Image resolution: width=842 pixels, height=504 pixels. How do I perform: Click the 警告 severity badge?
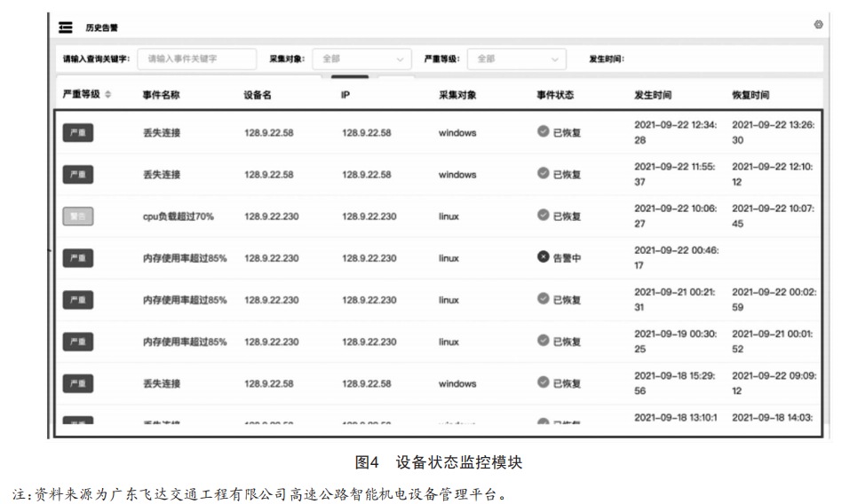(78, 216)
